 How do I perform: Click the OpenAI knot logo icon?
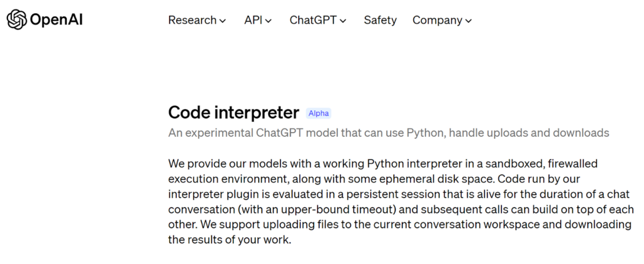tap(16, 20)
